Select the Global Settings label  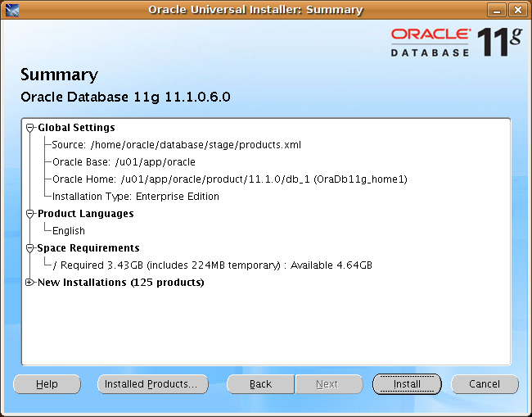76,128
